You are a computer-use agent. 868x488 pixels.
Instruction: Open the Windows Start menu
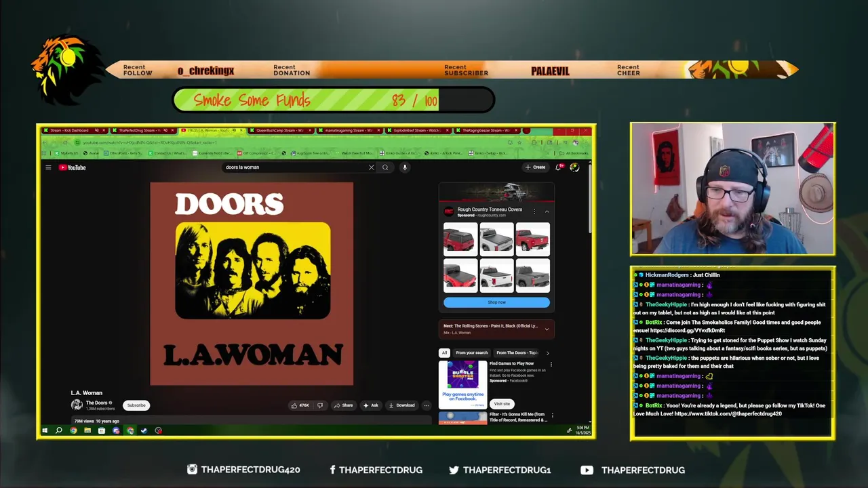(45, 430)
